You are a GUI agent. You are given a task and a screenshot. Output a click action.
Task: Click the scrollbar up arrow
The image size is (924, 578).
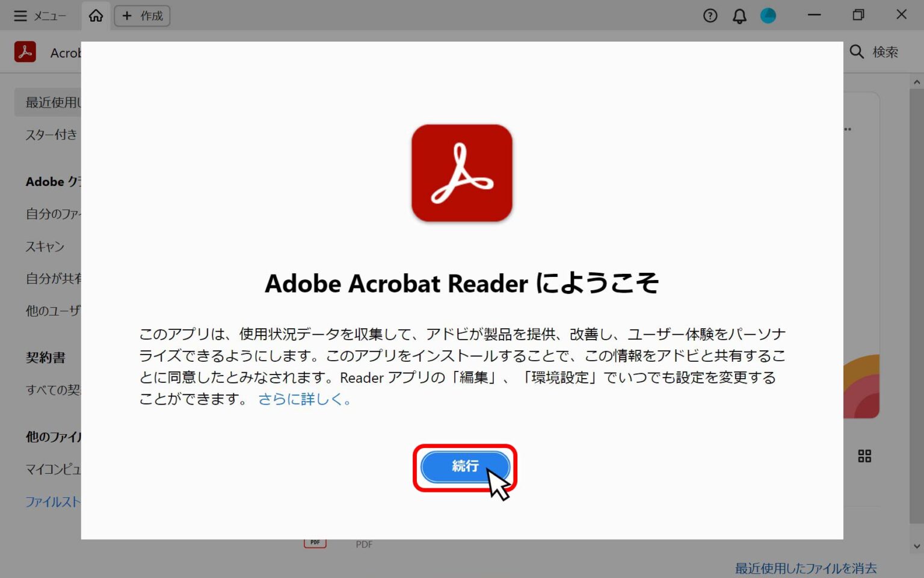coord(916,81)
